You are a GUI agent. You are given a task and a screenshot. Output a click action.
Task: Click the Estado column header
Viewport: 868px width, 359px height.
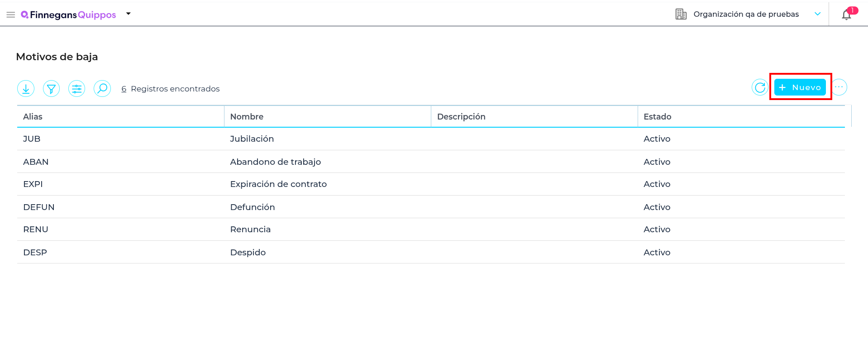[x=657, y=117]
